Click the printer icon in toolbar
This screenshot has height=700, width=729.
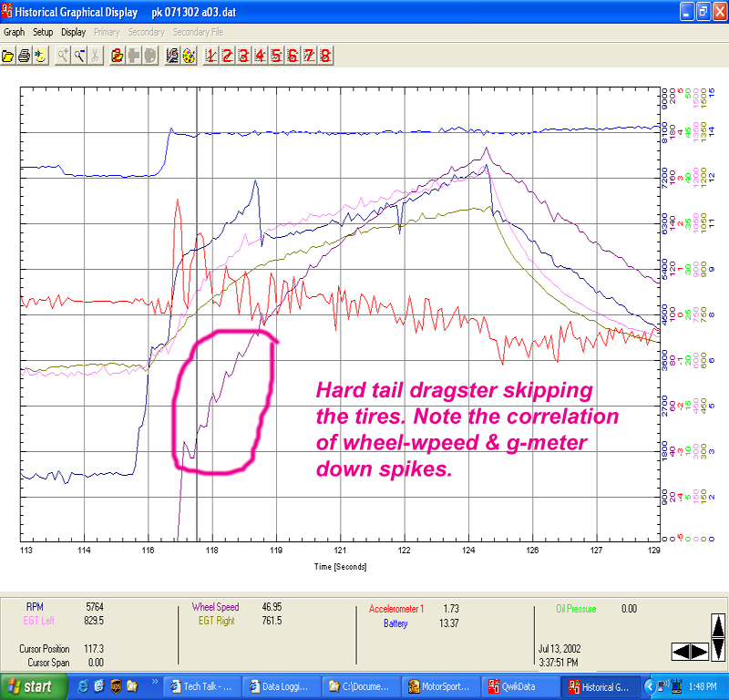[25, 56]
